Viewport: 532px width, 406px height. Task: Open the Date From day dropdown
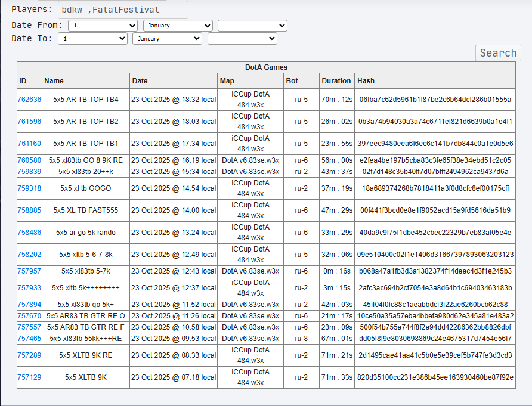(x=103, y=26)
